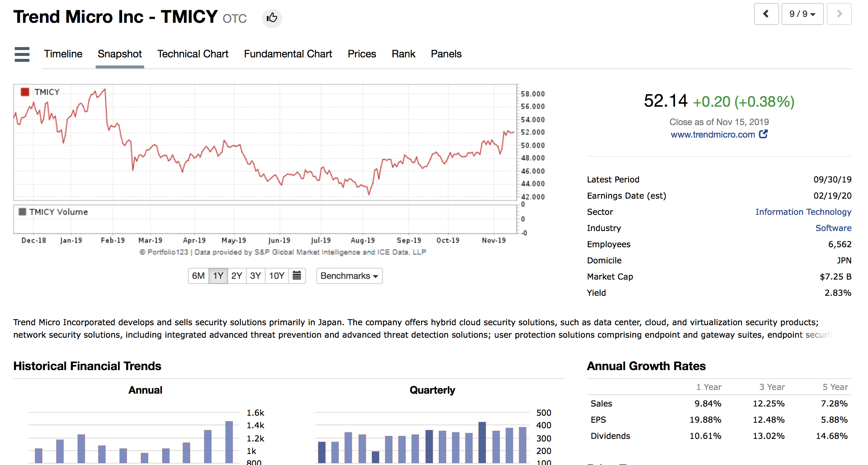Click the tallest bar in Annual chart
The image size is (868, 465).
coord(229,441)
